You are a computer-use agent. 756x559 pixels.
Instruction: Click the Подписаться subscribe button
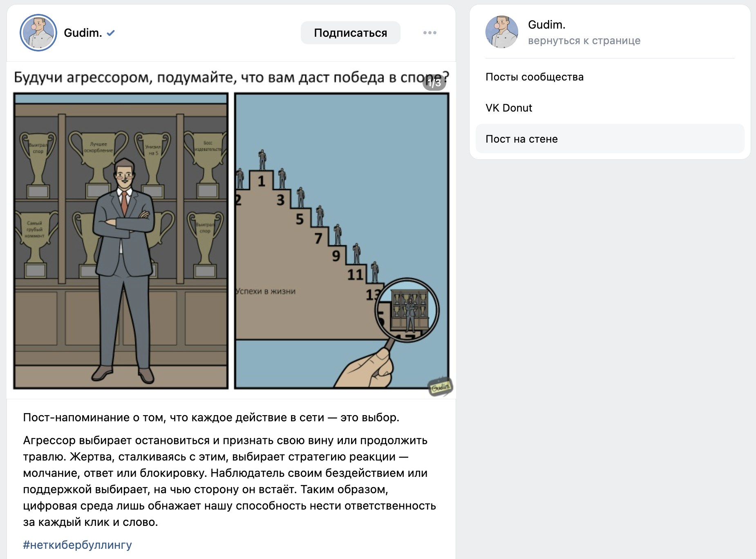tap(350, 33)
